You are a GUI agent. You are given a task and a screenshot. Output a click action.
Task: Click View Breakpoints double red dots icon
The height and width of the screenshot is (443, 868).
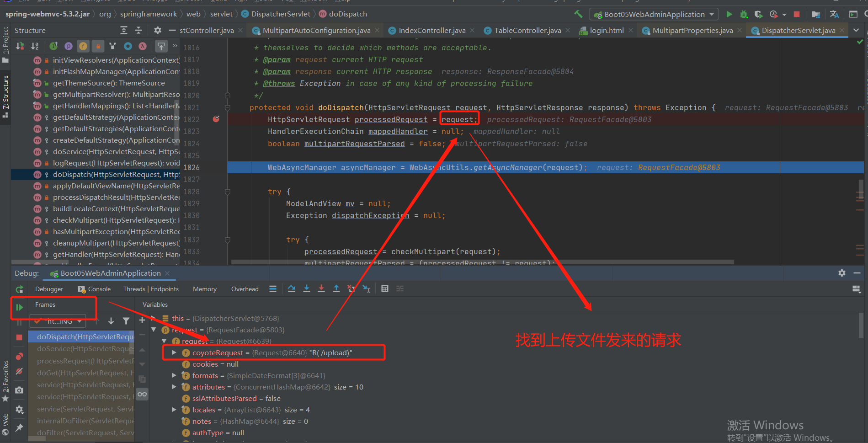[19, 356]
